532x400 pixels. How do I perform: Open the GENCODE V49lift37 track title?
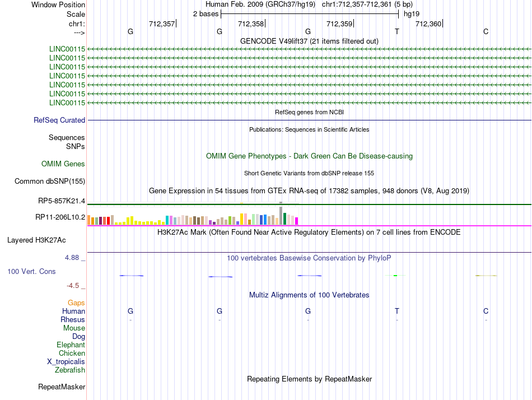click(309, 41)
